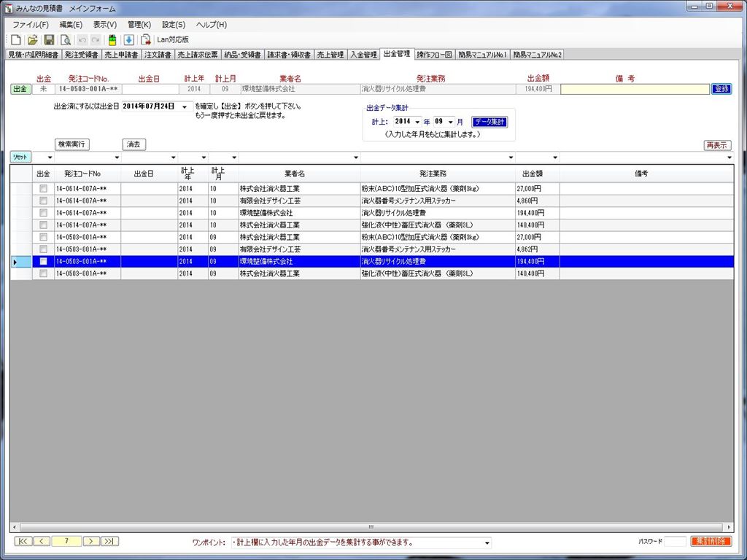Open the ヘルプ(H) menu

coord(212,25)
